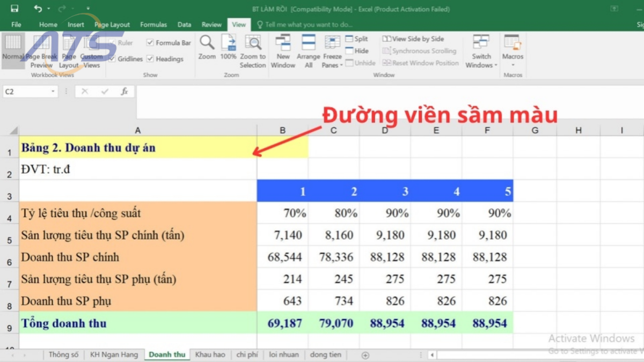644x362 pixels.
Task: Open the Freeze Panes dropdown
Action: coord(332,51)
